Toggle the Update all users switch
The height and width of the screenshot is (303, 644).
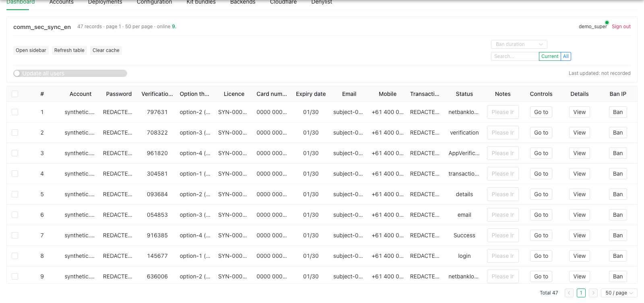click(70, 73)
